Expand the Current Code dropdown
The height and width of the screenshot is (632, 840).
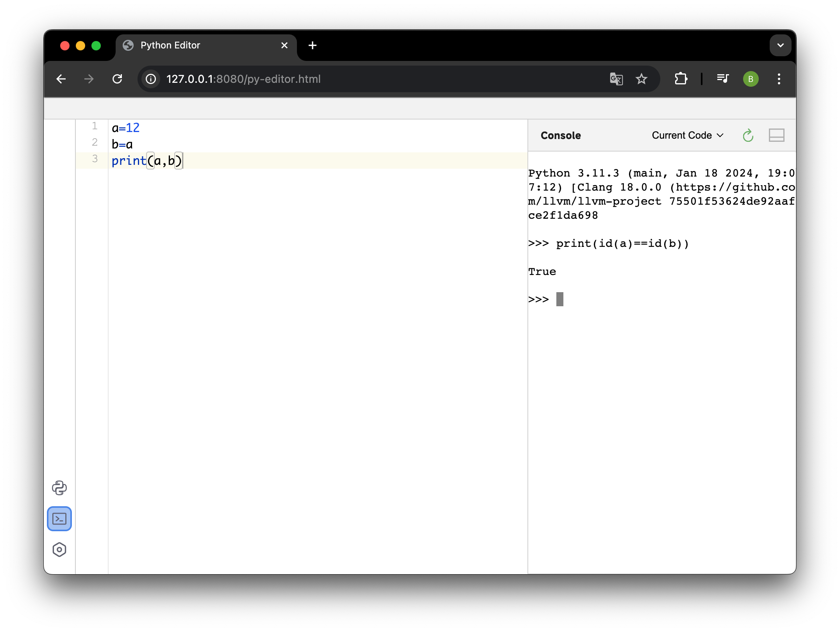coord(688,135)
